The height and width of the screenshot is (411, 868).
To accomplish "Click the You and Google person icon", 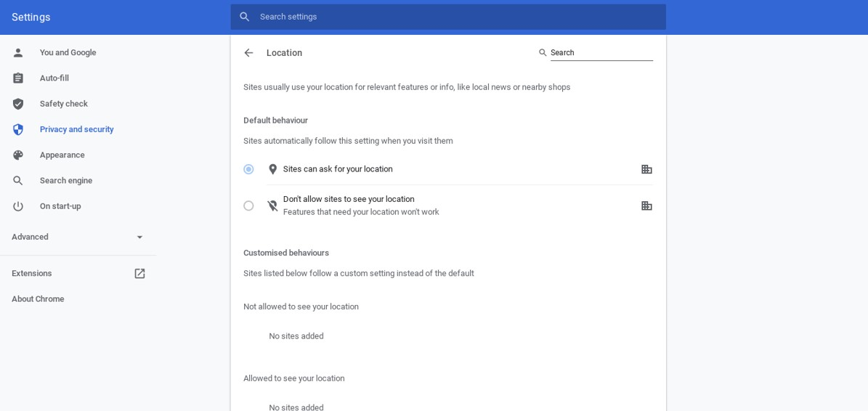I will click(x=18, y=52).
